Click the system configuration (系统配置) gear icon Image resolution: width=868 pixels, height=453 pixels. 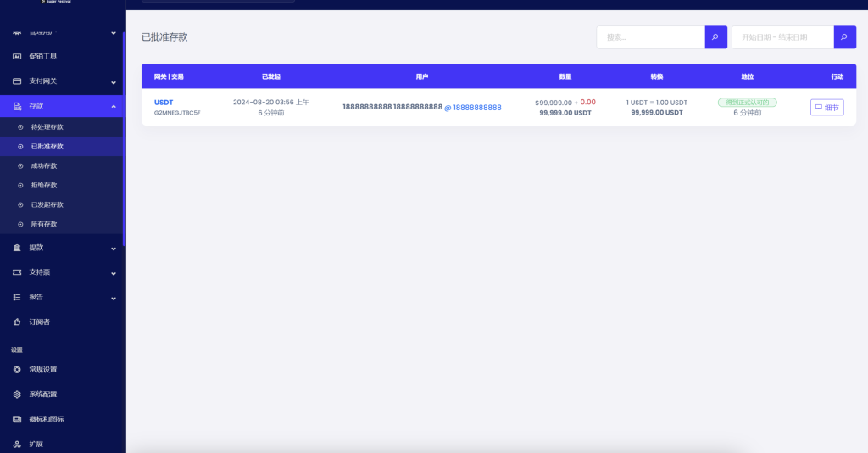click(17, 394)
